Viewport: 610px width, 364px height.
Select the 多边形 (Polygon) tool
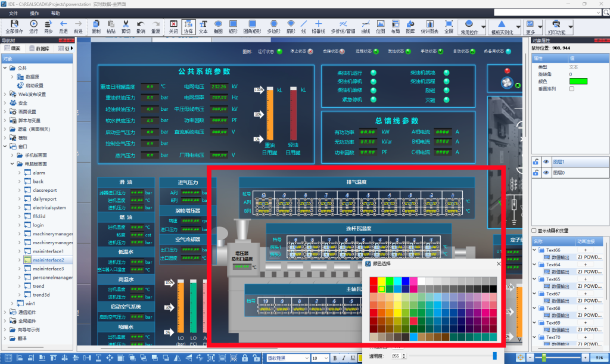273,26
